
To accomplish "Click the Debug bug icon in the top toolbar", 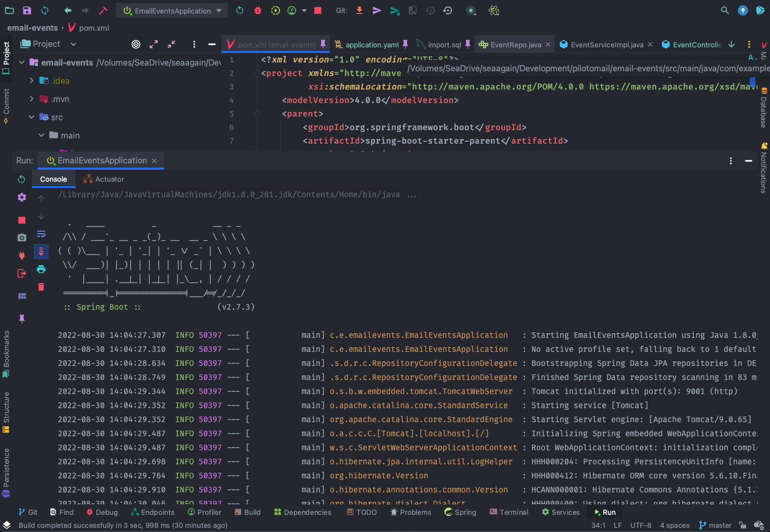I will [x=257, y=10].
